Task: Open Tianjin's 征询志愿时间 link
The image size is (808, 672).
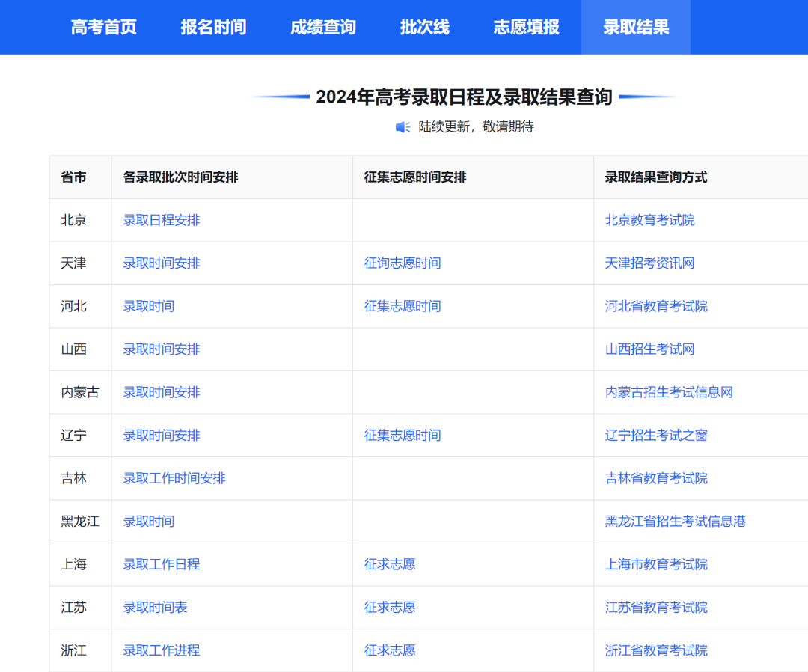Action: click(x=402, y=263)
